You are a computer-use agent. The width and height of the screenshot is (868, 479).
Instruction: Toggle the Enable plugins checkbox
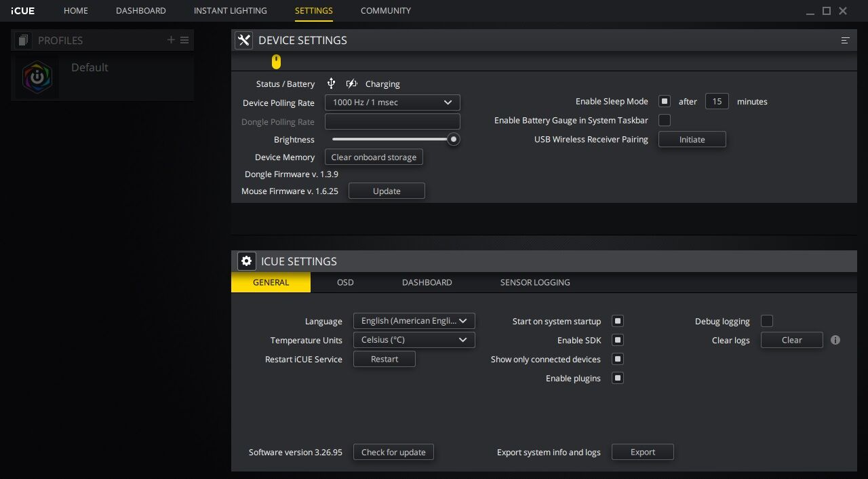618,378
